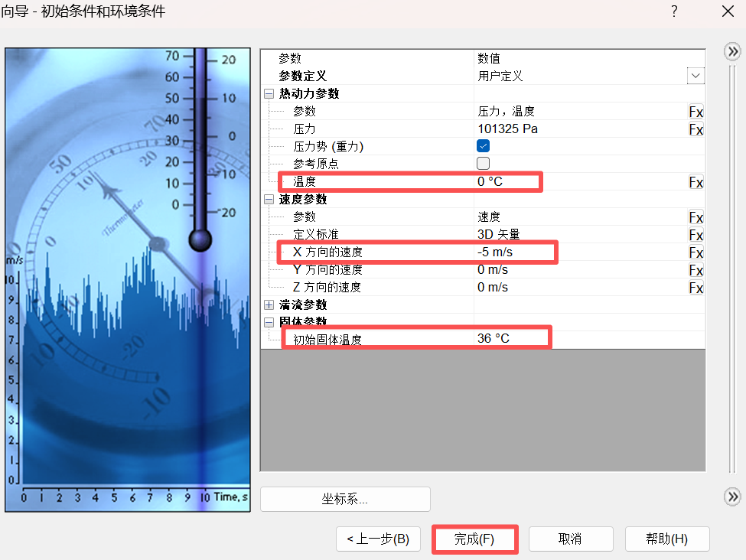Click Fx button in the 速度 parameter row
Screen dimensions: 746x560
click(x=696, y=217)
